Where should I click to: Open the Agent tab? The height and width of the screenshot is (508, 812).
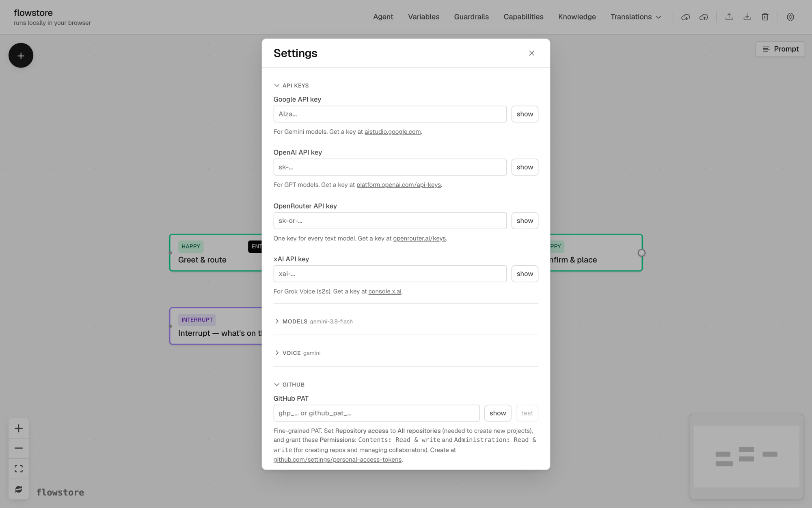(383, 17)
